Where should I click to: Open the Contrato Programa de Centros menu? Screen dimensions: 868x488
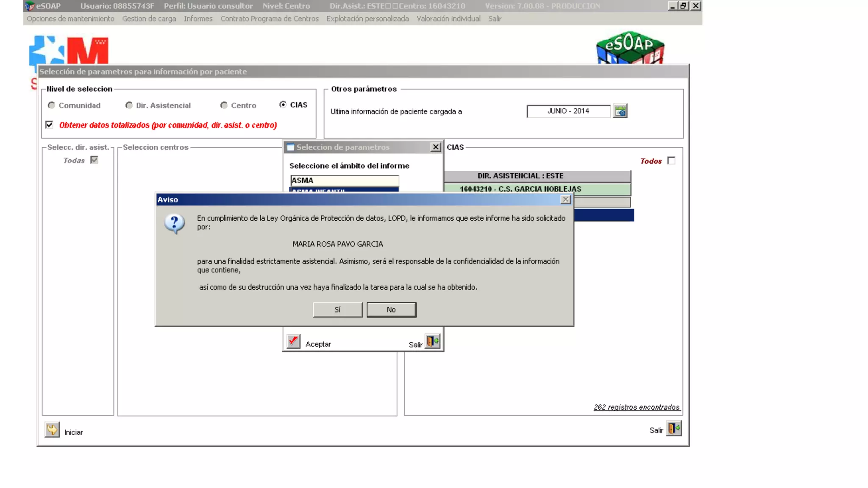pos(269,19)
